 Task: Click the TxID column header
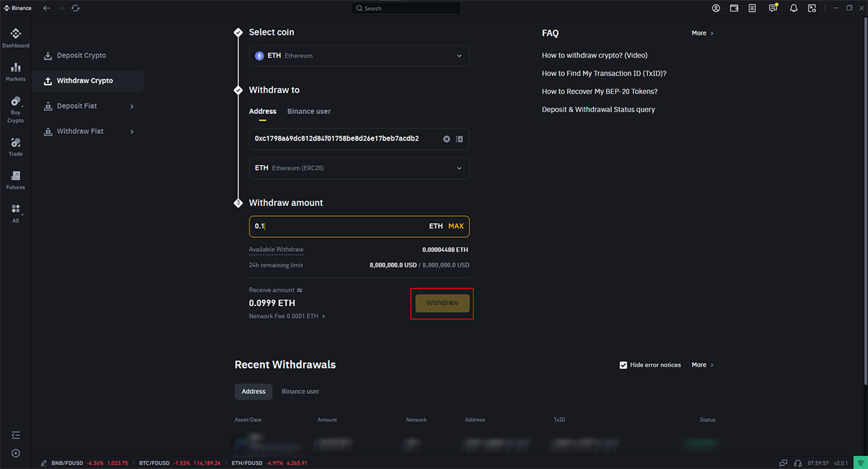(x=559, y=420)
